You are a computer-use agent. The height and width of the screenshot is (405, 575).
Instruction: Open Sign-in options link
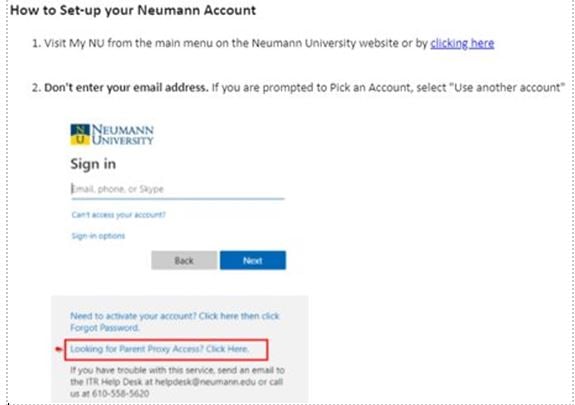(x=98, y=236)
